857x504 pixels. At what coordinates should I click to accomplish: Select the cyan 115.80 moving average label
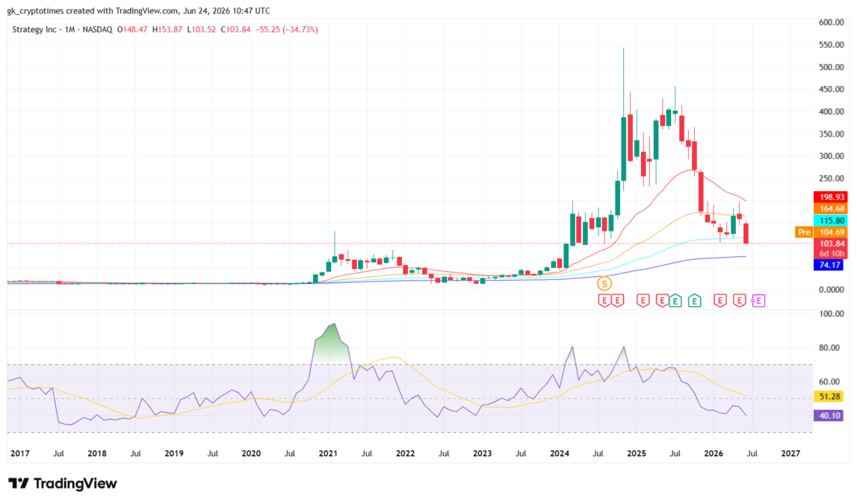click(831, 220)
